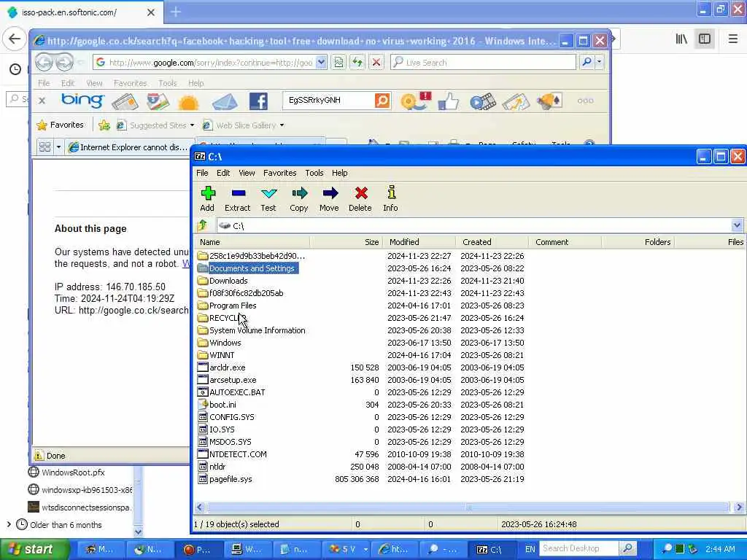Toggle the Firefox sidebar icon

tap(705, 39)
